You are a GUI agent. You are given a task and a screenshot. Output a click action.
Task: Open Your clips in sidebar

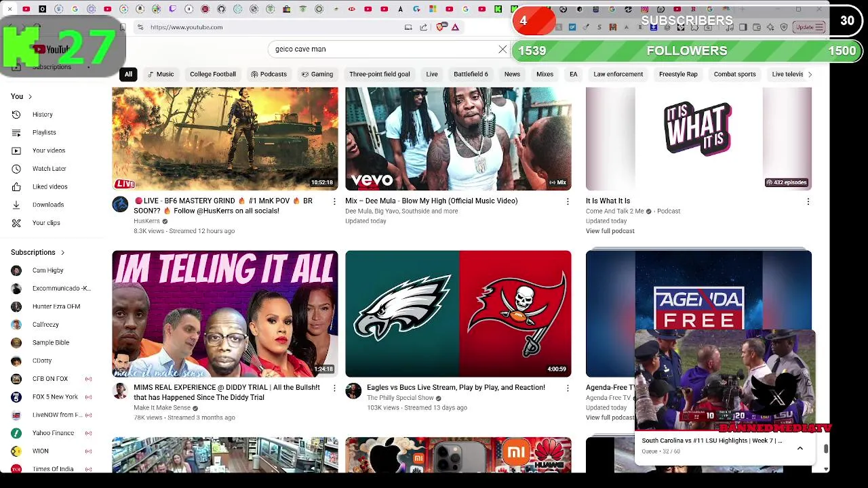click(46, 223)
